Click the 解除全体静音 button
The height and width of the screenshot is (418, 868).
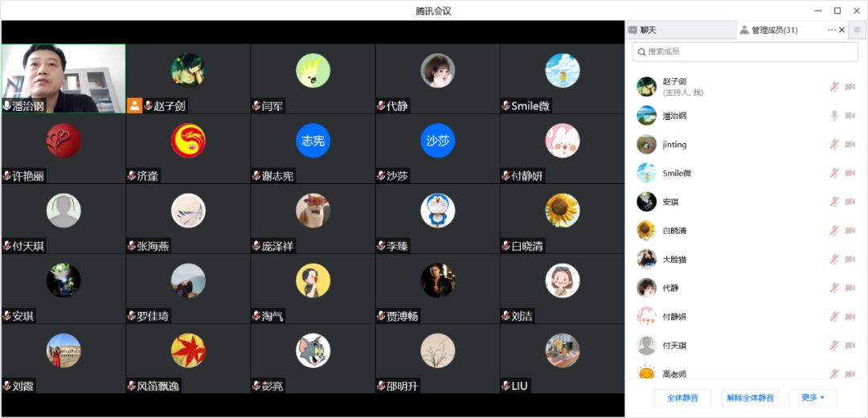tap(751, 398)
